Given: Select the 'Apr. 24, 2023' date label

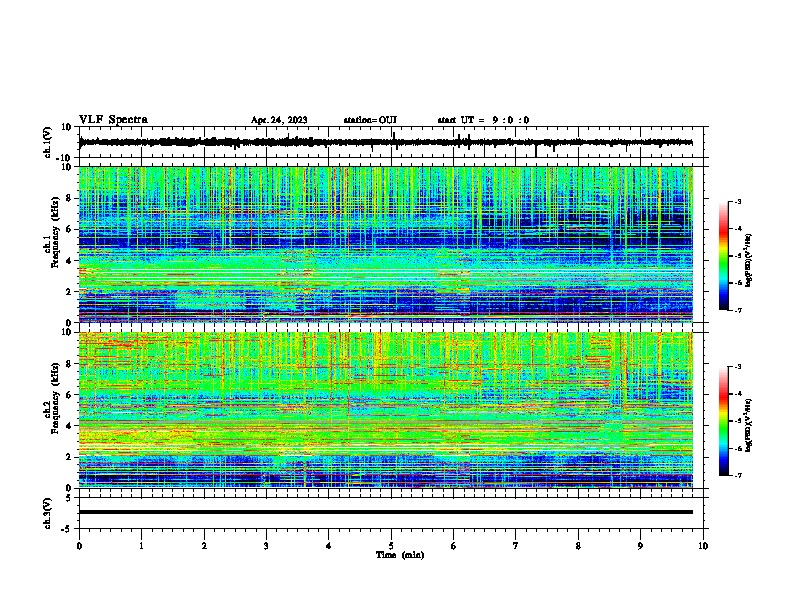Looking at the screenshot, I should click(x=279, y=120).
